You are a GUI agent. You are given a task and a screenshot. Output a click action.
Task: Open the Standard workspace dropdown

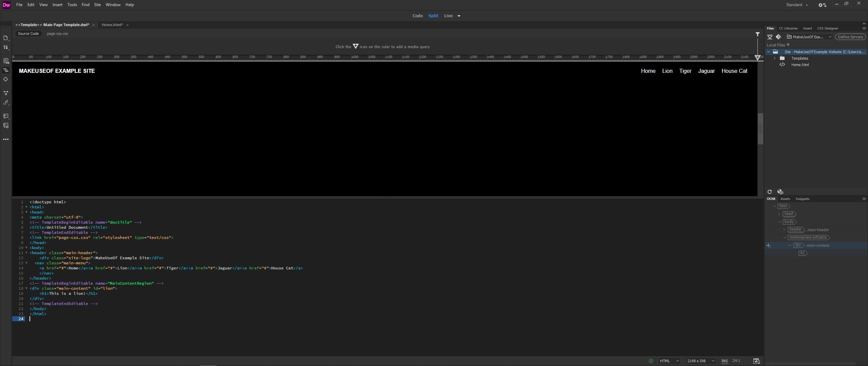pyautogui.click(x=796, y=4)
